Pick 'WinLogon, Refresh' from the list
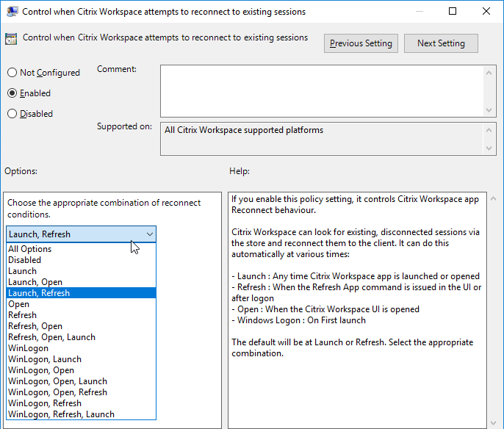This screenshot has width=504, height=429. pos(81,403)
